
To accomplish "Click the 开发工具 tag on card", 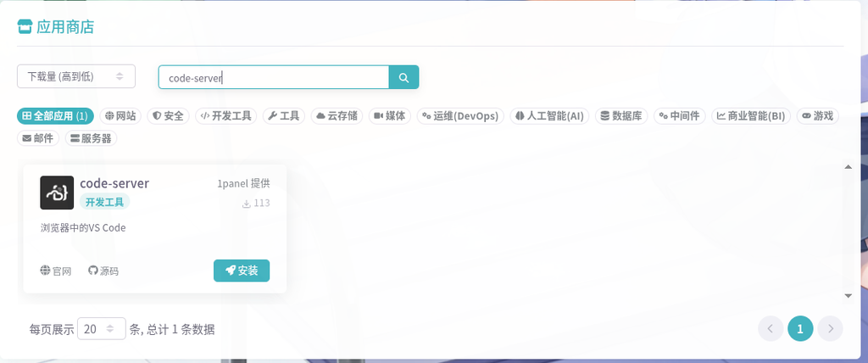I will tap(104, 202).
